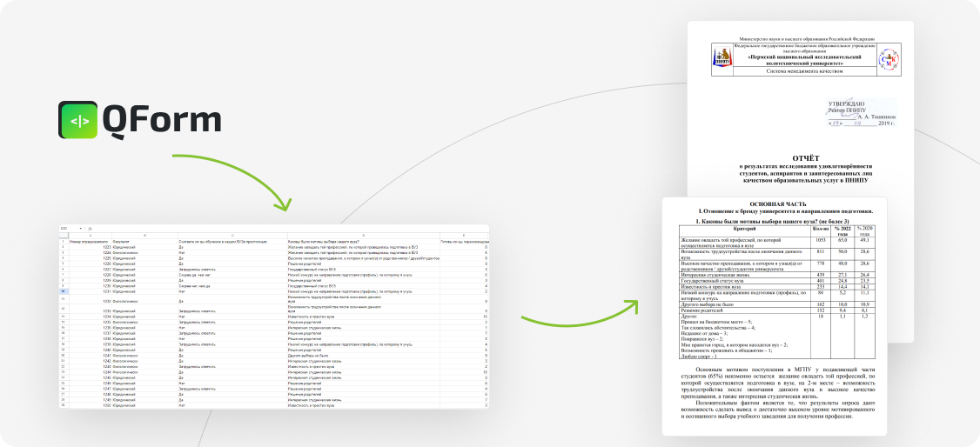980x447 pixels.
Task: Click the "% 2022 года" column header
Action: point(842,231)
